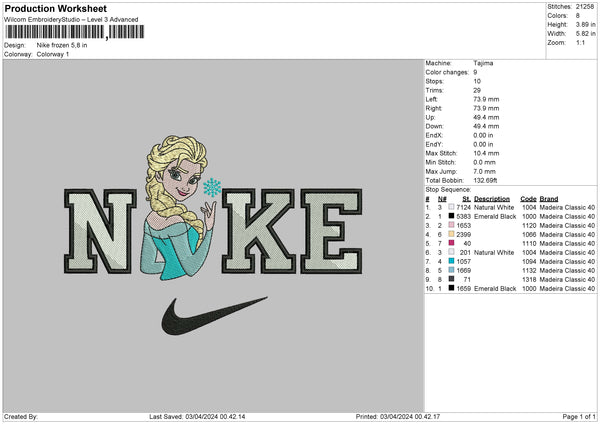Select the Max Stitch value 10.4 mm
Image resolution: width=600 pixels, height=424 pixels.
pos(486,153)
